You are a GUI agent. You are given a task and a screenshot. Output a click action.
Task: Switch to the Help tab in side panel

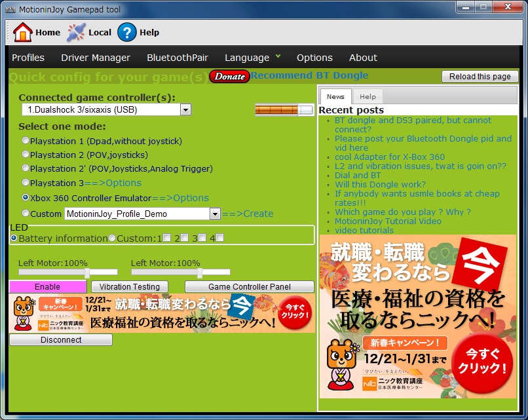(368, 97)
